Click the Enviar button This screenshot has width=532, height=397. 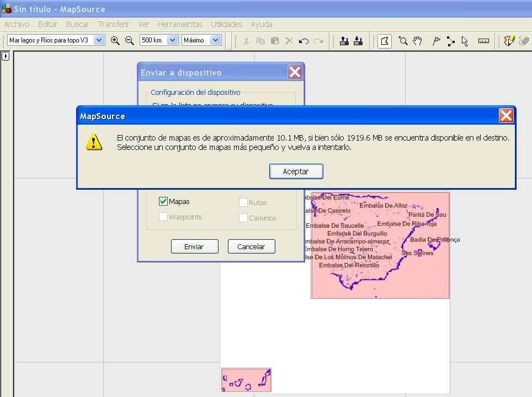pyautogui.click(x=194, y=246)
